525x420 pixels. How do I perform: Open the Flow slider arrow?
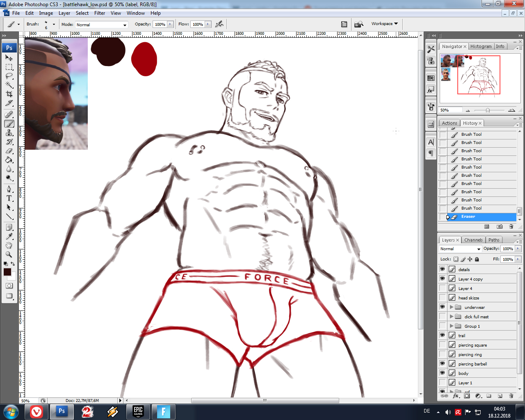point(208,24)
